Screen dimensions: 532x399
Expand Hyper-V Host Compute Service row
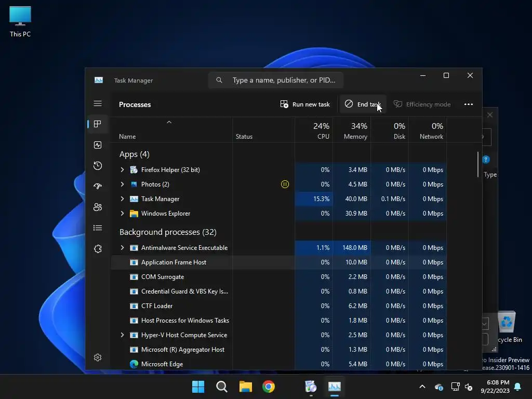click(123, 335)
